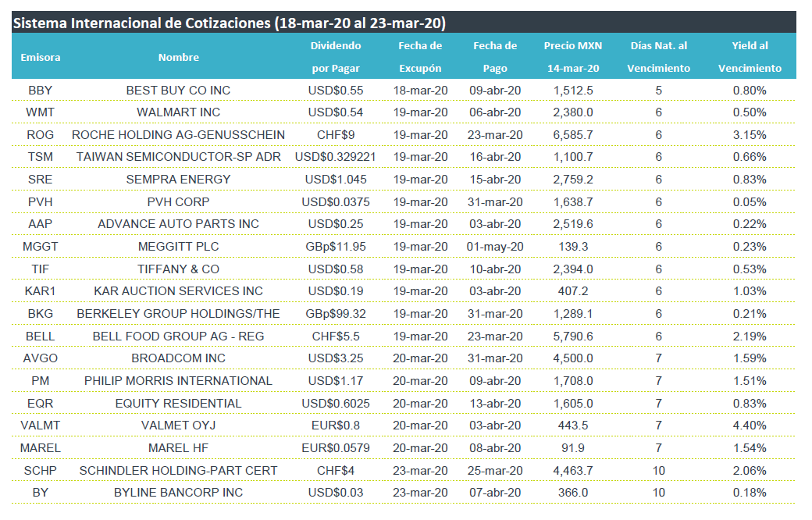This screenshot has width=812, height=520.
Task: Click 'TAIWAN SEMICONDUCTOR-SP ADR'
Action: (x=178, y=157)
